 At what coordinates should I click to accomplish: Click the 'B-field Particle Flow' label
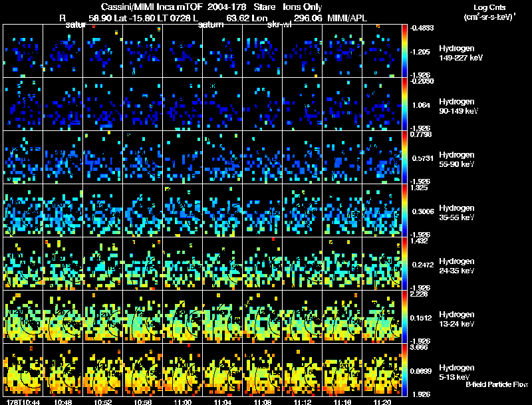tap(497, 384)
